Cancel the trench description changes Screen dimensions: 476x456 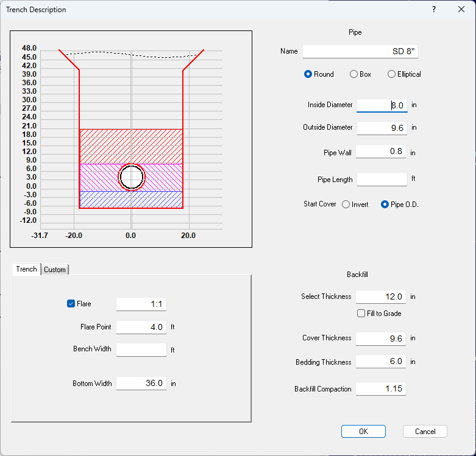tap(425, 431)
